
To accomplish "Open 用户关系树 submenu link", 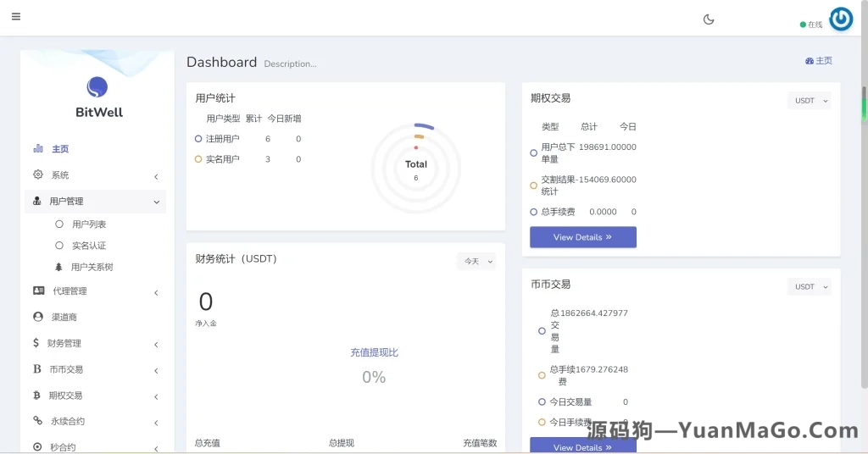I will coord(92,267).
